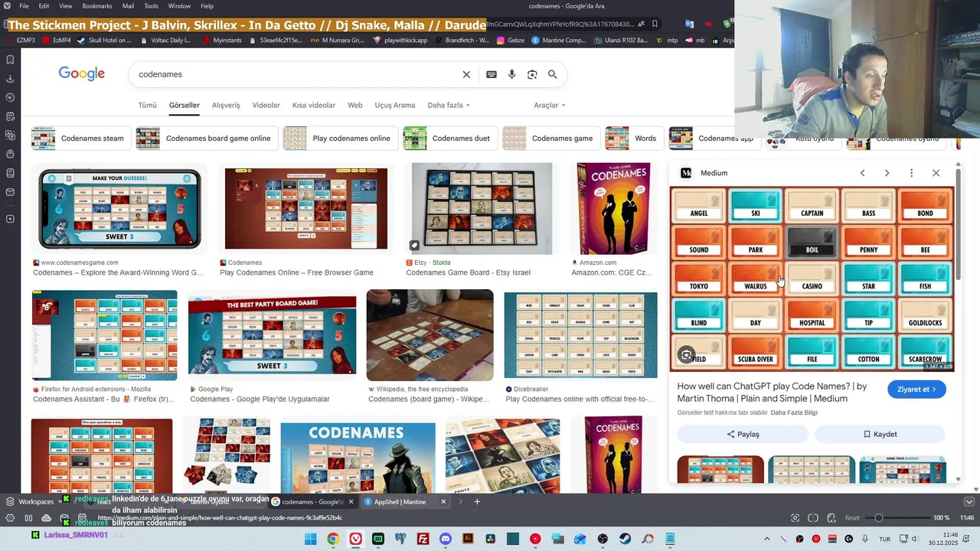
Task: Switch to Kısa videolar tab
Action: pos(314,105)
